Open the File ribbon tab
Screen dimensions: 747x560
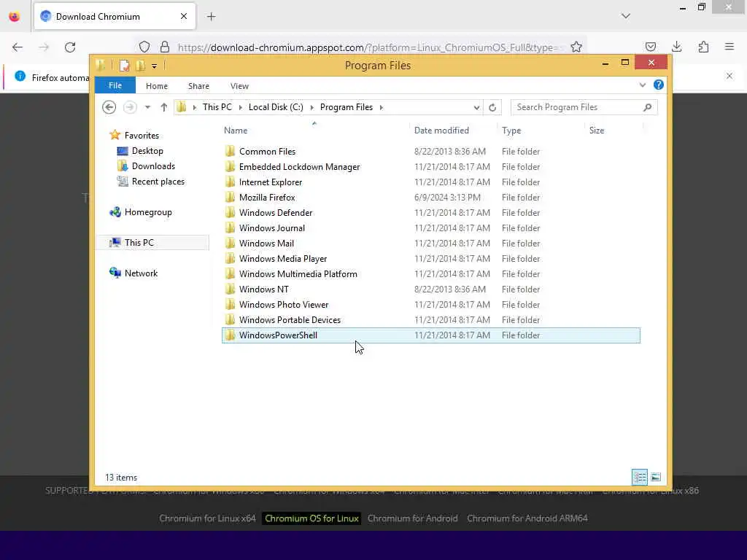click(115, 85)
